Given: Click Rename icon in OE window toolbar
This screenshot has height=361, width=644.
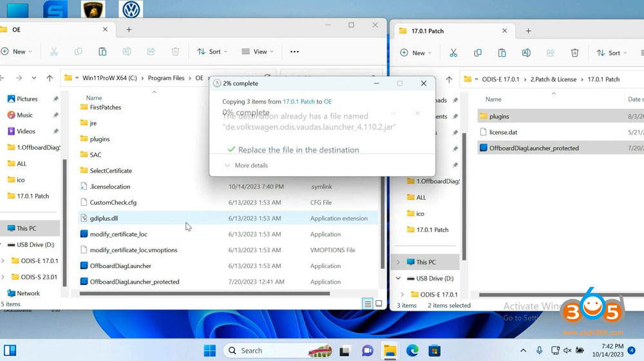Looking at the screenshot, I should (126, 52).
